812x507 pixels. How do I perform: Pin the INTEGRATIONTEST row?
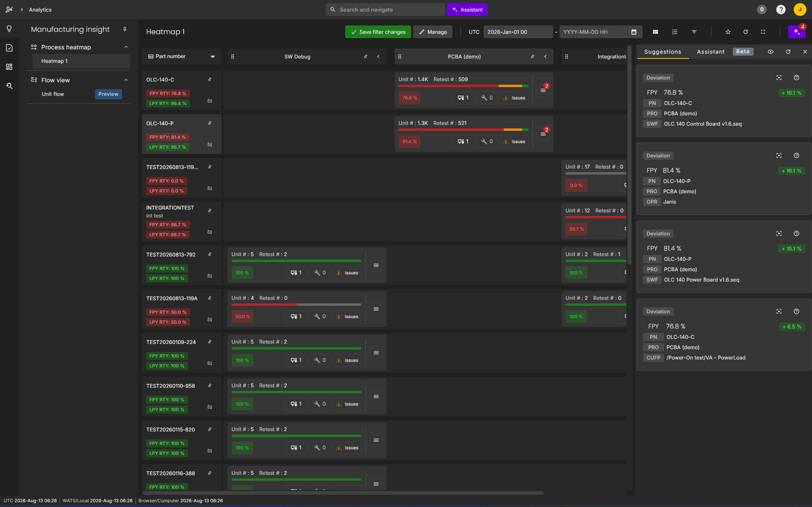pos(210,211)
